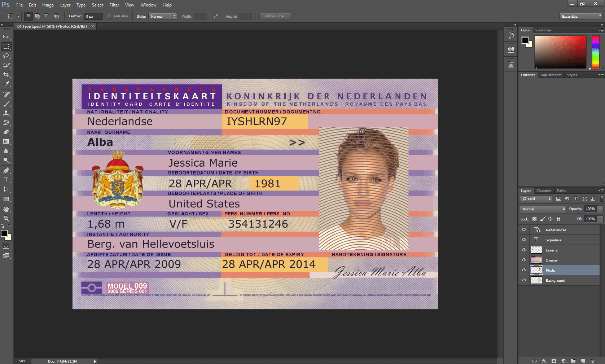The height and width of the screenshot is (364, 605).
Task: Switch to the Channels tab
Action: point(544,191)
